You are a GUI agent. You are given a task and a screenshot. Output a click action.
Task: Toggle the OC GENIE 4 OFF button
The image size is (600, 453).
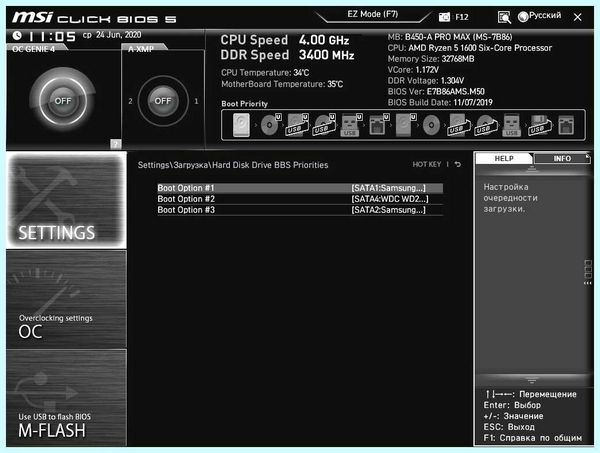[x=63, y=101]
